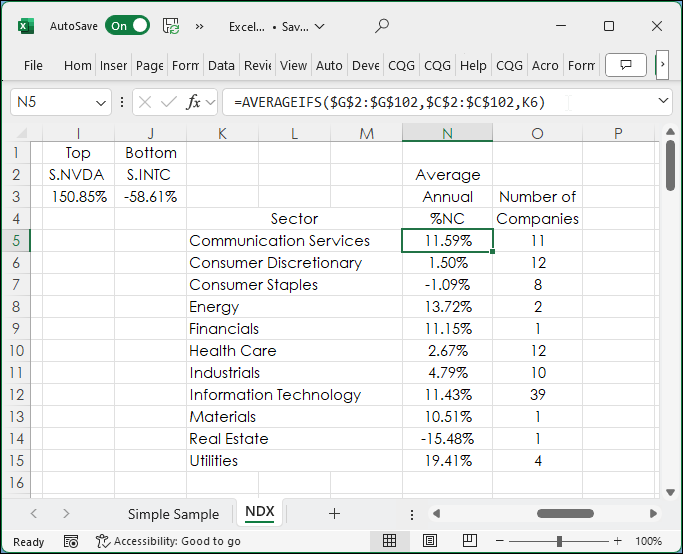Open the Automate ribbon tab

tap(329, 65)
